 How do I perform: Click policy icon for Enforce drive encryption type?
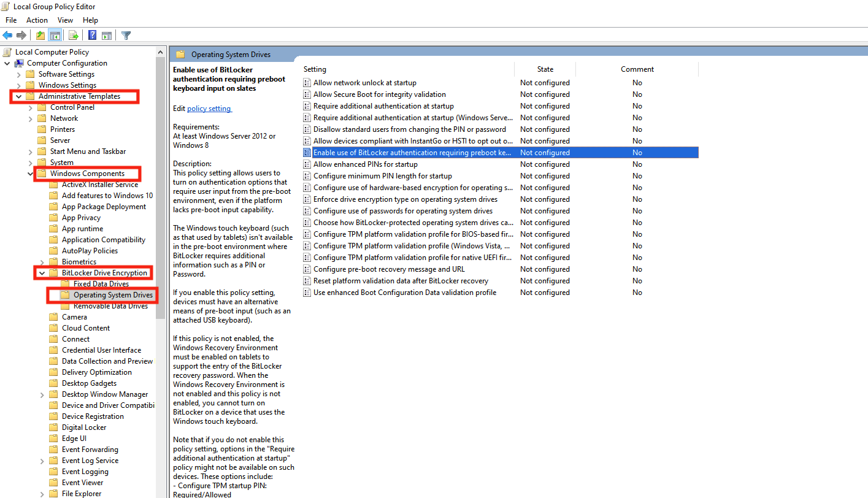click(x=307, y=199)
